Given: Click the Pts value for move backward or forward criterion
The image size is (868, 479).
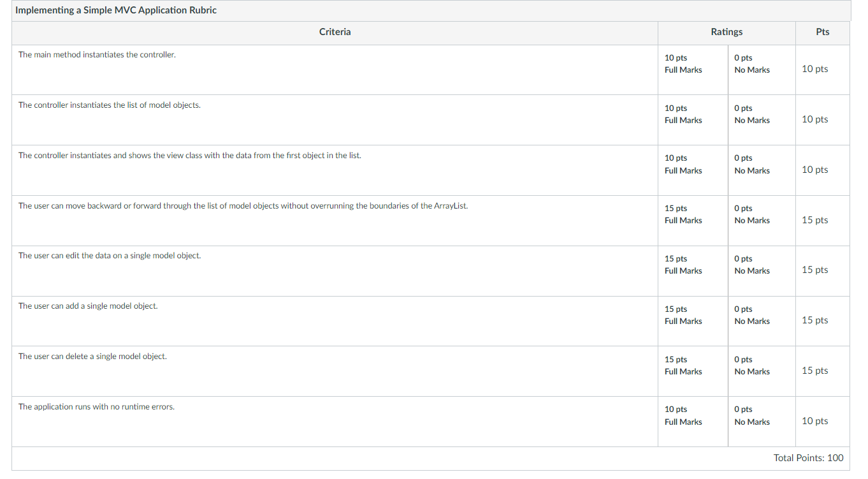Looking at the screenshot, I should 815,220.
